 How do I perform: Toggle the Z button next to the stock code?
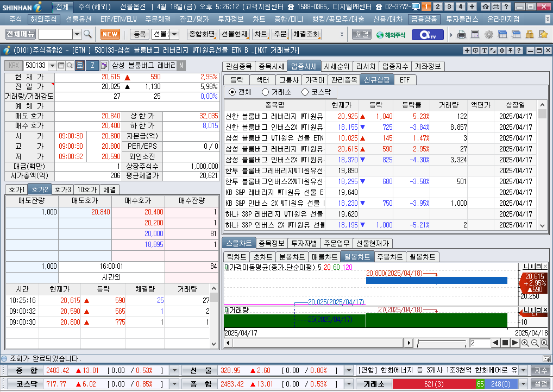pos(92,66)
